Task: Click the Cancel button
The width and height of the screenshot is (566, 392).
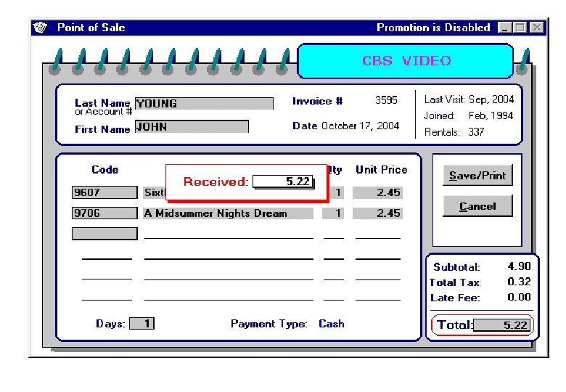Action: click(477, 206)
